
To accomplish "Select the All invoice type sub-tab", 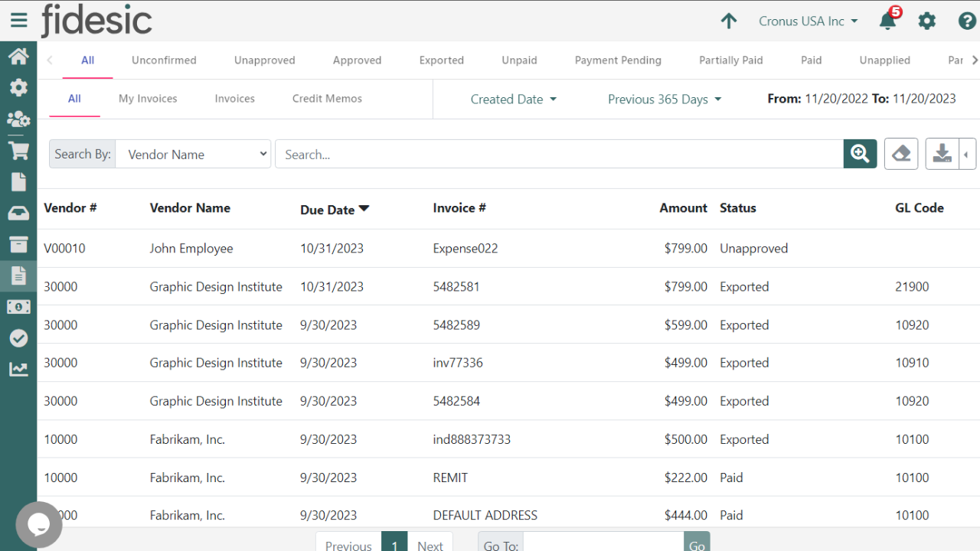I will pos(74,98).
